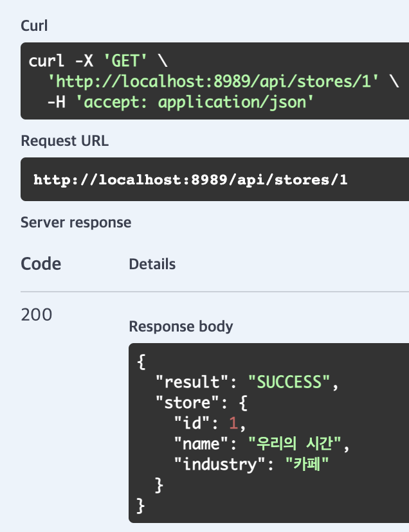Click the 'Server response' heading

(x=76, y=222)
